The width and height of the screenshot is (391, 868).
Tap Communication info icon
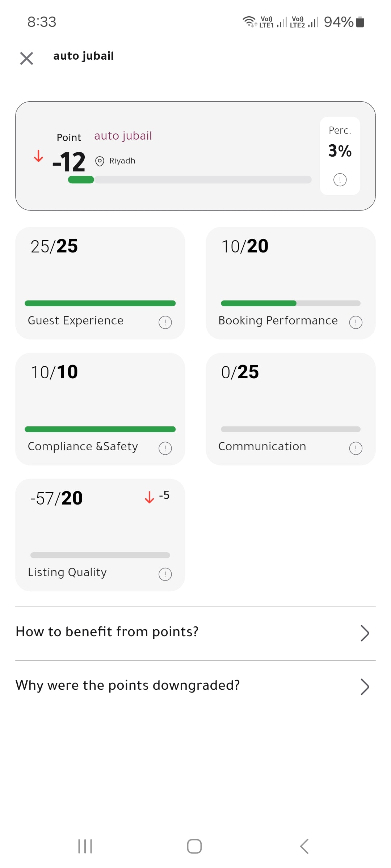(356, 448)
